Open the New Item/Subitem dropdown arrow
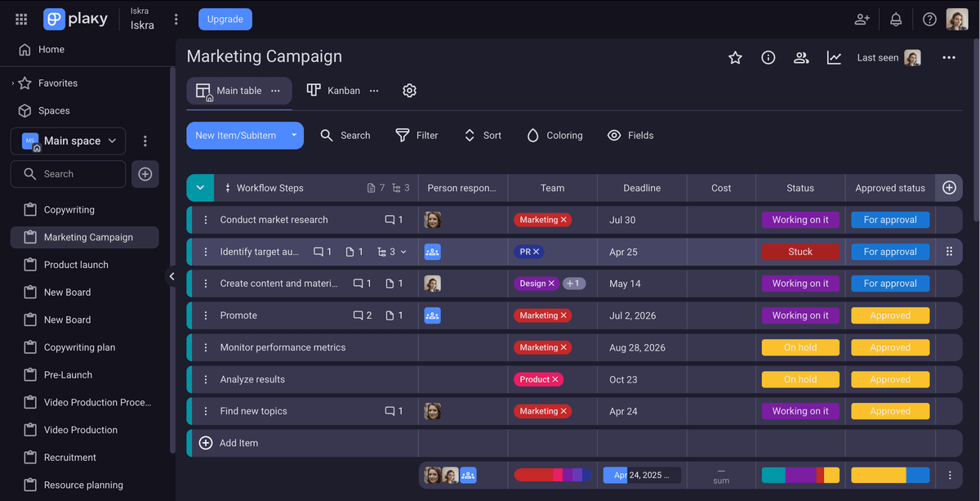This screenshot has height=501, width=980. pos(292,135)
